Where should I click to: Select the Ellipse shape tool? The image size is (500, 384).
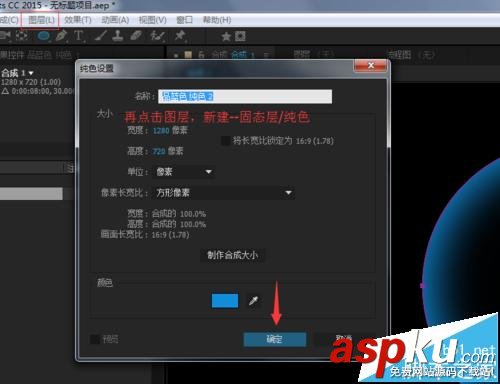tap(44, 35)
